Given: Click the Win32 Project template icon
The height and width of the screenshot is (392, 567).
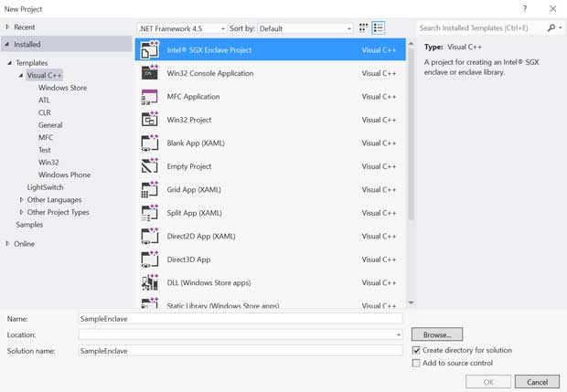Looking at the screenshot, I should click(150, 120).
